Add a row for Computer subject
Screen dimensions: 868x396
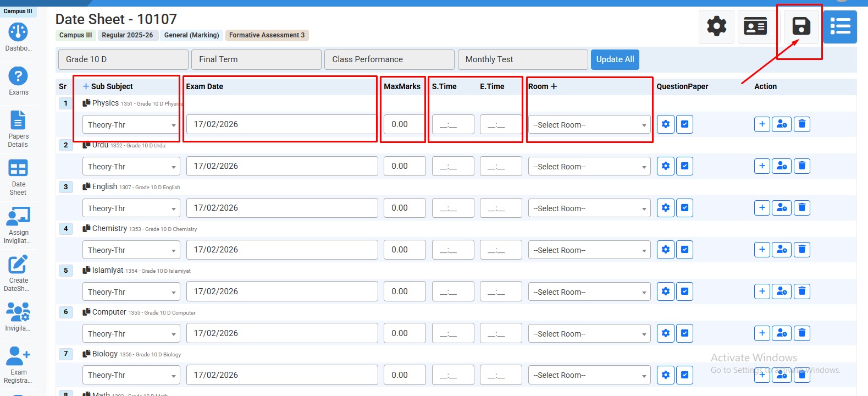pos(762,333)
